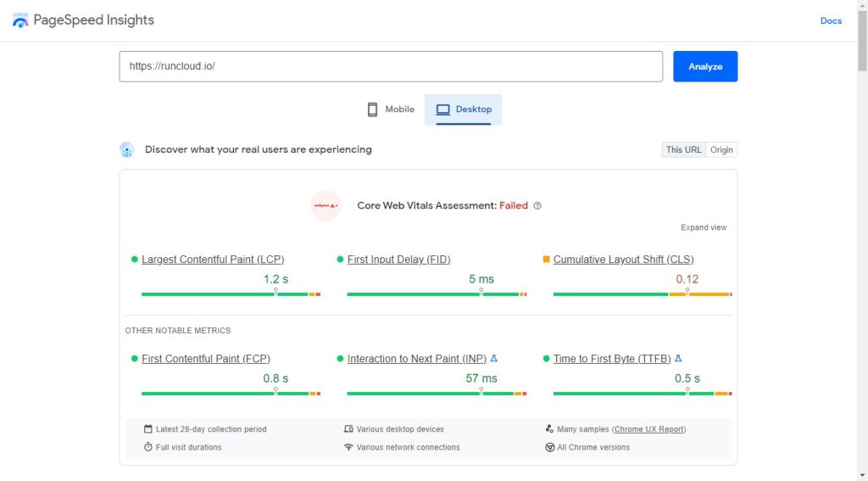Select the This URL toggle option
Image resolution: width=868 pixels, height=481 pixels.
(x=684, y=149)
